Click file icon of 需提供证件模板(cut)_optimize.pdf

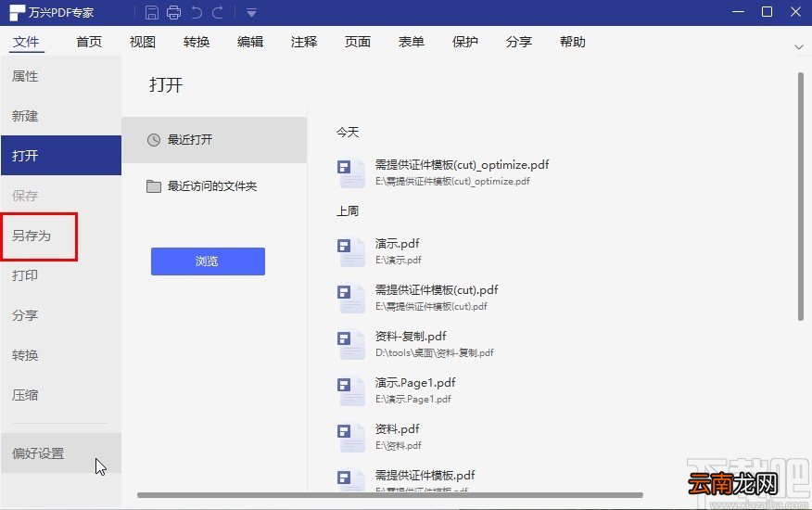[351, 172]
